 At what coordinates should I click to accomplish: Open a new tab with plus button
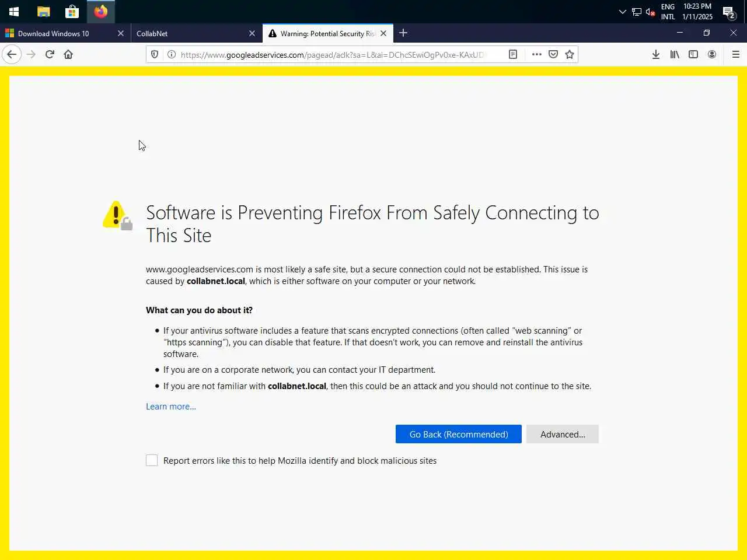coord(403,33)
